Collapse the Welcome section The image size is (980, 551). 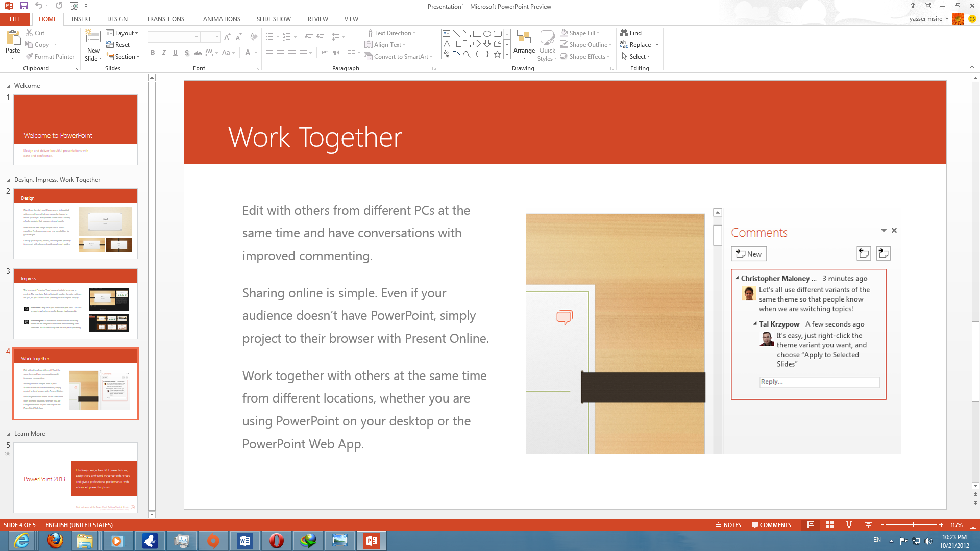[x=9, y=86]
